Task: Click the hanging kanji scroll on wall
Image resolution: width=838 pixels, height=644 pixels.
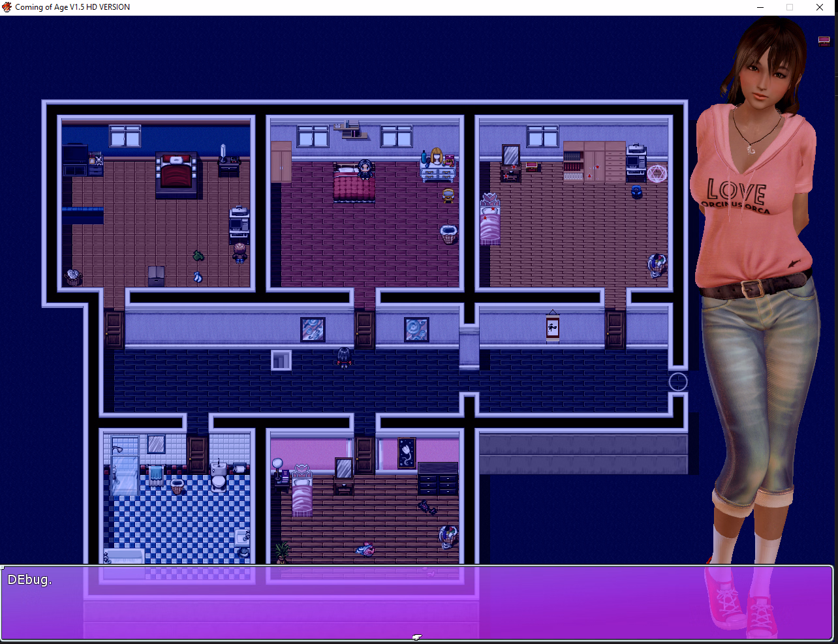Action: [553, 328]
